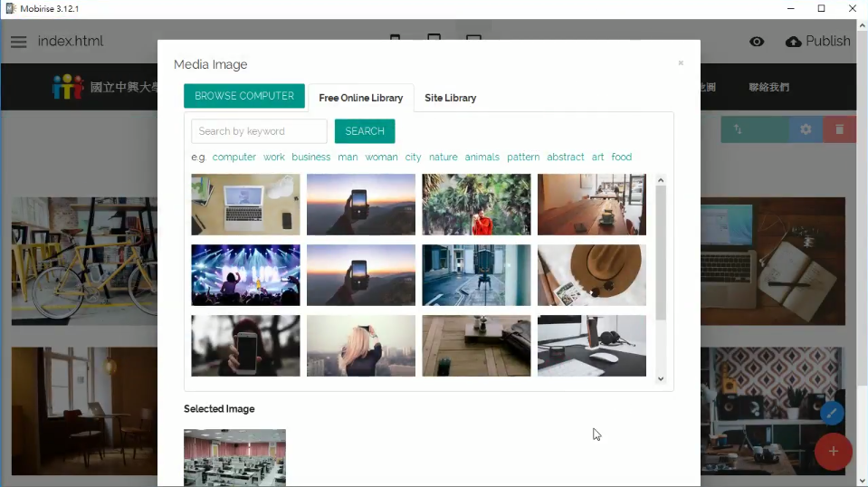Pick the 'abstract' keyword link
This screenshot has width=868, height=487.
pyautogui.click(x=565, y=158)
